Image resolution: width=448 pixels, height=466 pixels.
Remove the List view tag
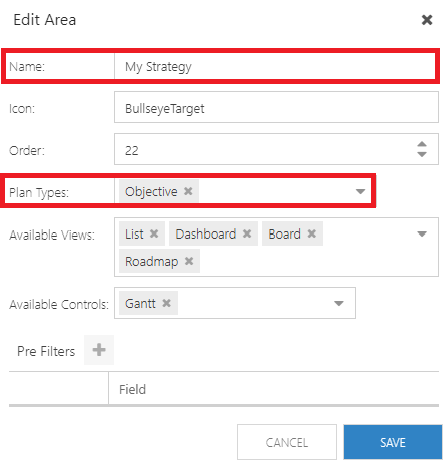tap(154, 234)
